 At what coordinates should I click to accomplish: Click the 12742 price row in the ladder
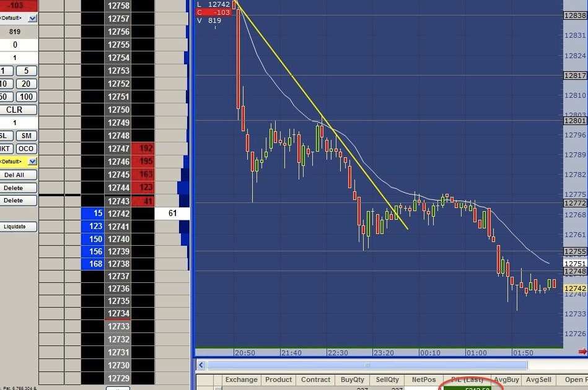(118, 214)
